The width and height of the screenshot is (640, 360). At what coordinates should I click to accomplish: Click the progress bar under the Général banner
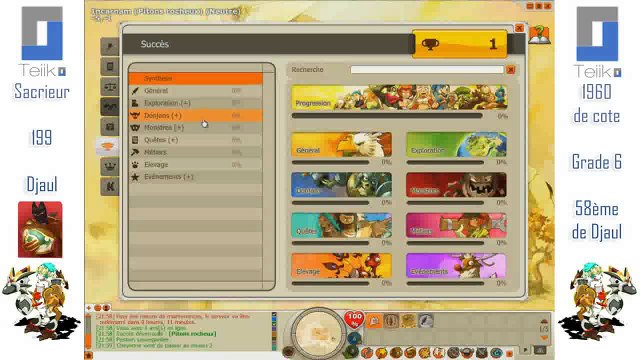pyautogui.click(x=330, y=162)
